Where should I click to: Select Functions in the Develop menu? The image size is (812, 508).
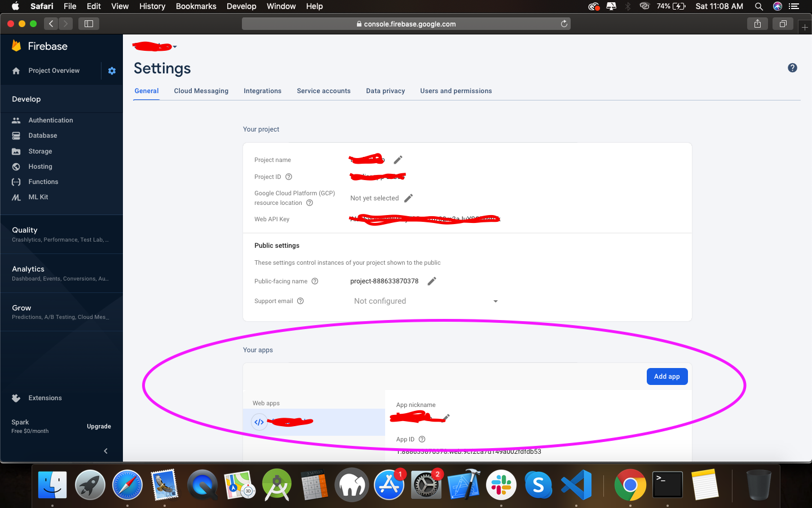click(42, 182)
